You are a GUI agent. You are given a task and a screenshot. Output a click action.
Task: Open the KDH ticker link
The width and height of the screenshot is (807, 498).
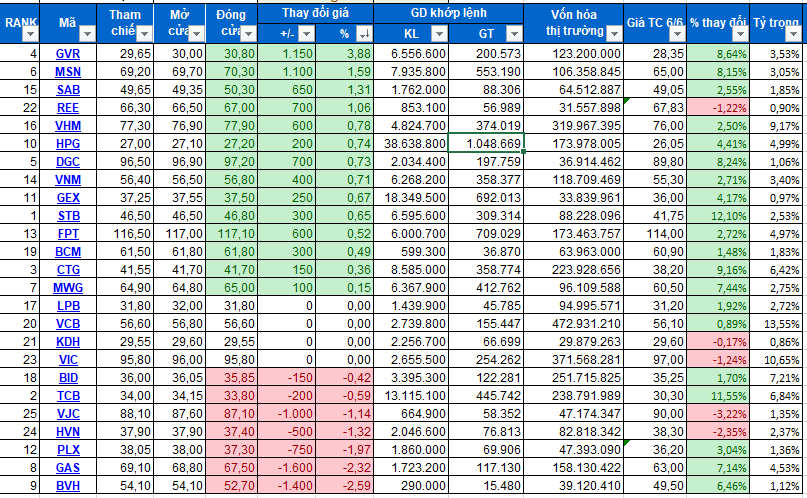pyautogui.click(x=68, y=342)
